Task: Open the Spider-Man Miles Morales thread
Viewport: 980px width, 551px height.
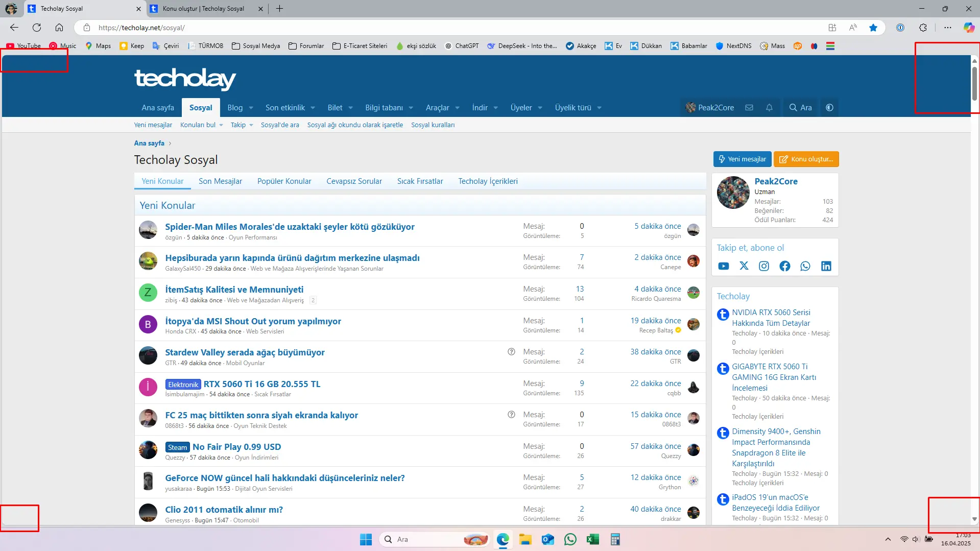Action: point(290,227)
